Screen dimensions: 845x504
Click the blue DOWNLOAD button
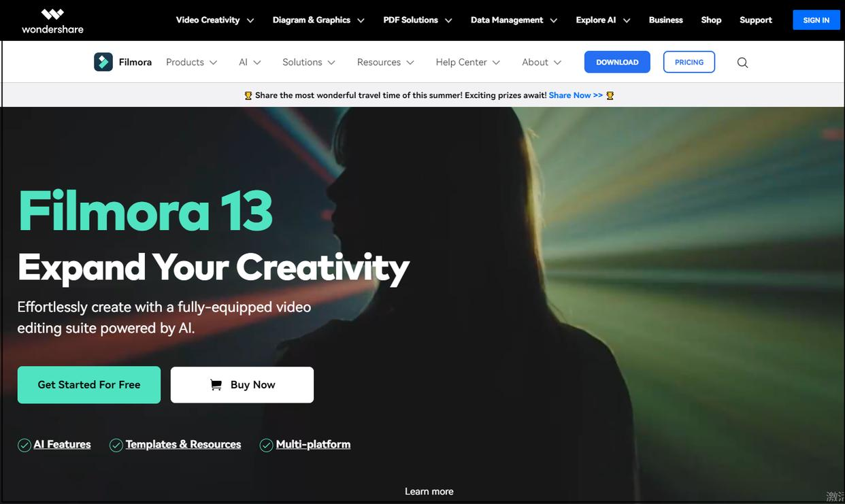point(617,62)
